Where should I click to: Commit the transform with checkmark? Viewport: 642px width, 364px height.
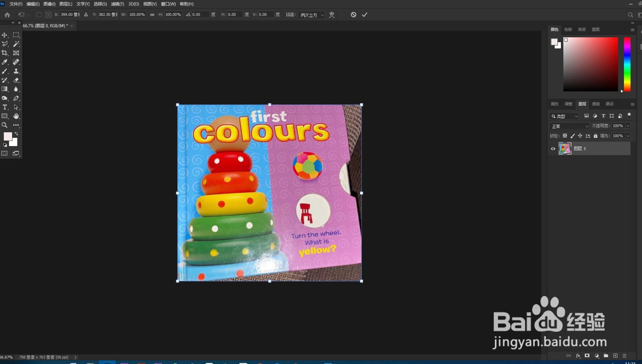[364, 14]
